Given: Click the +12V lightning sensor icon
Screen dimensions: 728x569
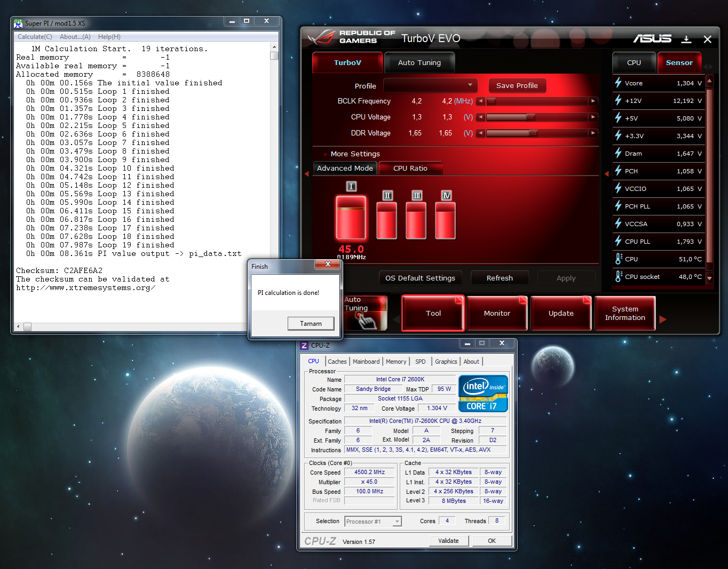Looking at the screenshot, I should tap(618, 100).
